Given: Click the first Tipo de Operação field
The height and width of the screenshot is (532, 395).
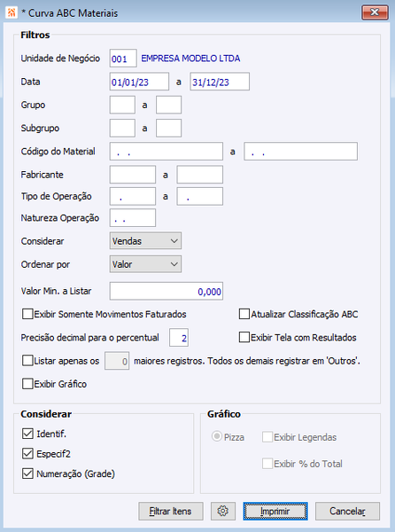Looking at the screenshot, I should click(133, 196).
